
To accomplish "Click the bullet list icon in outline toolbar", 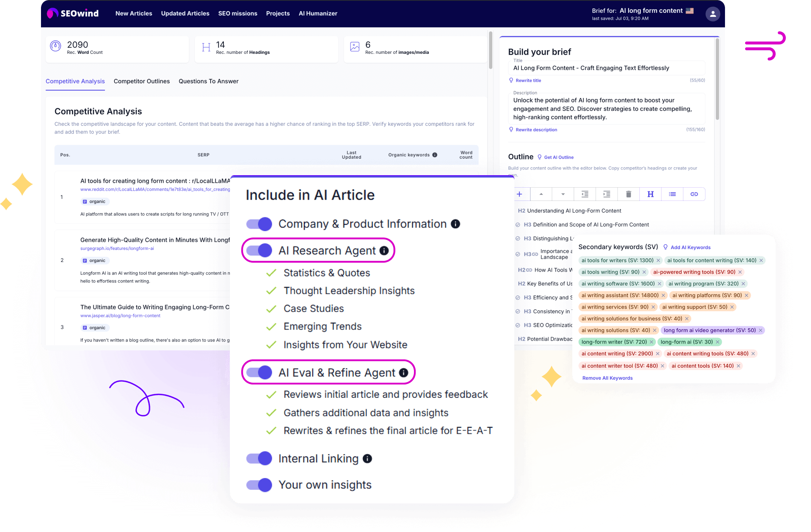I will (672, 194).
